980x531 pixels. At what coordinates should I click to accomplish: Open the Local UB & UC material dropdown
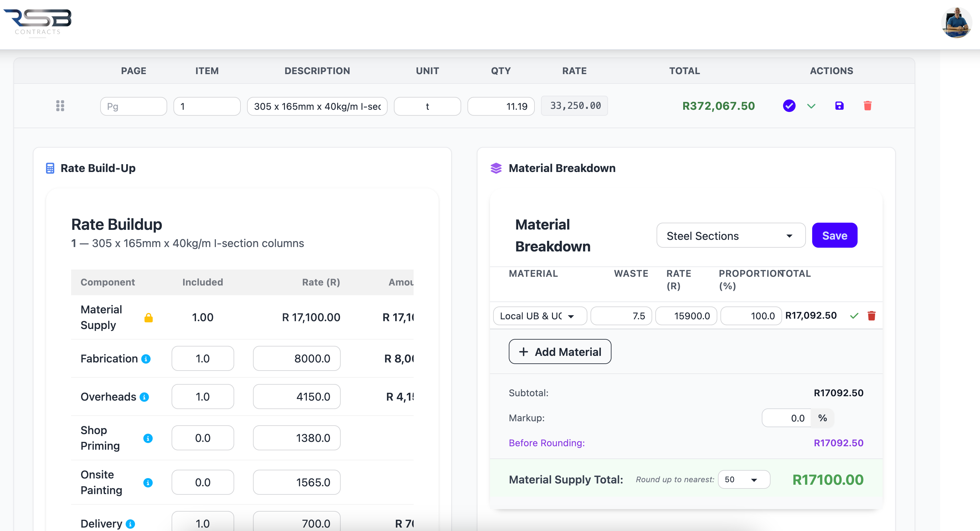(x=539, y=316)
